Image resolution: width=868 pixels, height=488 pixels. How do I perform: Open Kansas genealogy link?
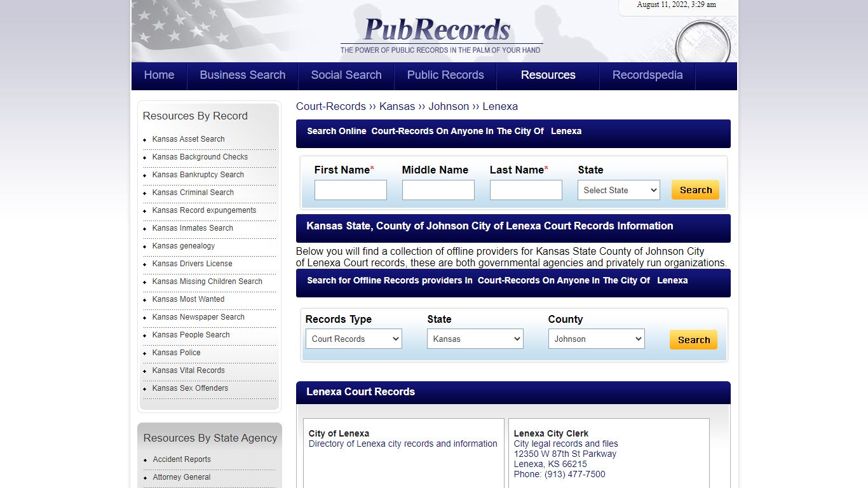coord(184,246)
